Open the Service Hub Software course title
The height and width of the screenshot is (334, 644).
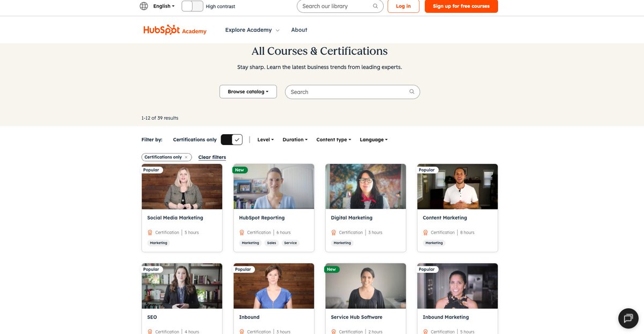[356, 317]
